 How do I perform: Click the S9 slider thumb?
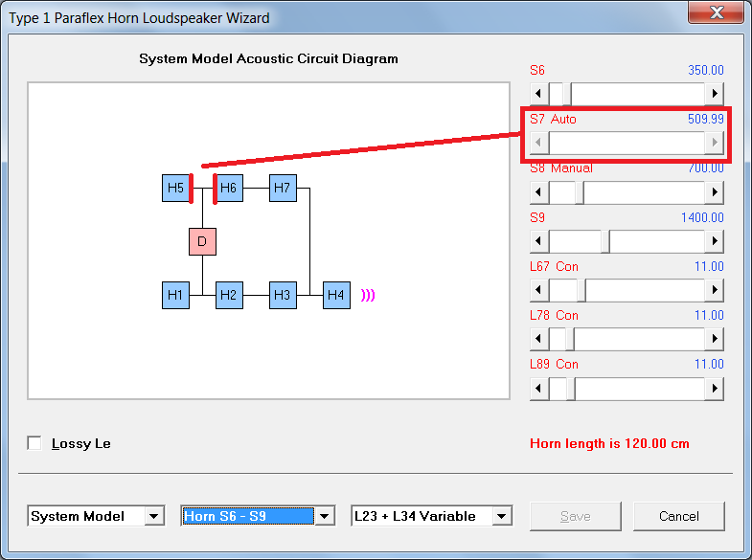point(605,241)
